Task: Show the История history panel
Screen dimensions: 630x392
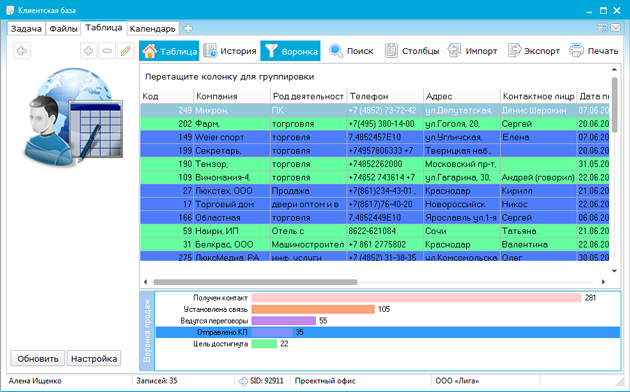Action: [x=229, y=51]
